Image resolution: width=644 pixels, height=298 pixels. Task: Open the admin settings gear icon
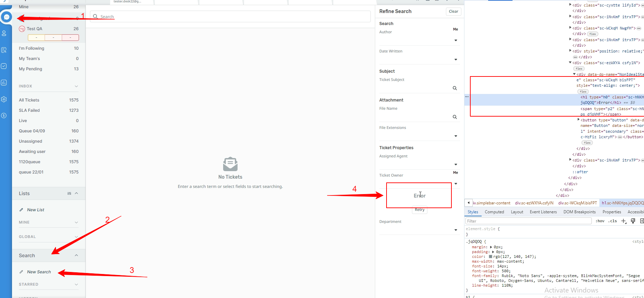[x=4, y=99]
